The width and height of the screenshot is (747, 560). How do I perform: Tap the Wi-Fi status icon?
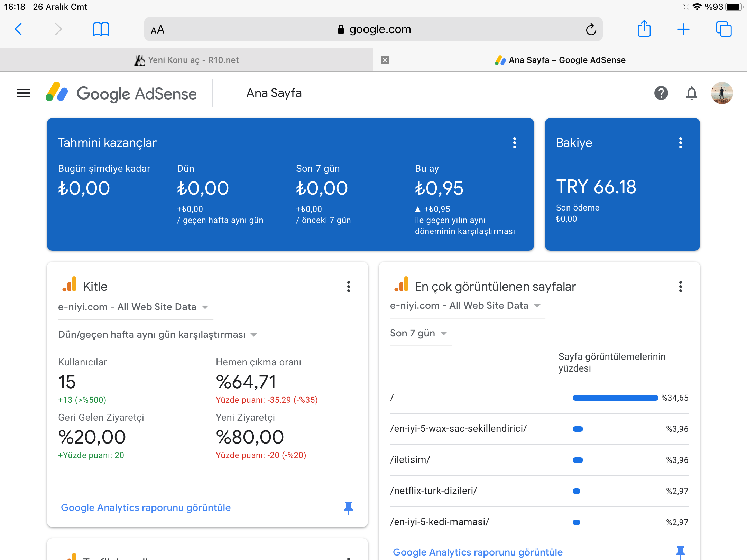697,7
